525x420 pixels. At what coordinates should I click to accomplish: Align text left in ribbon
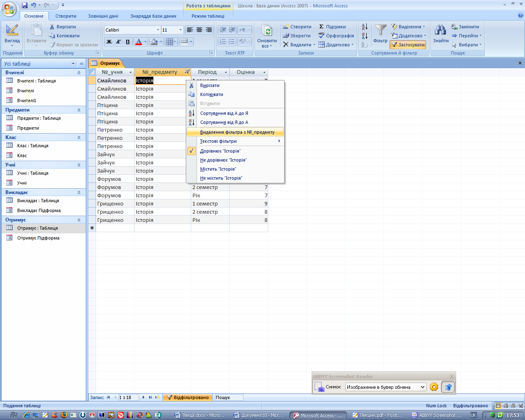tap(189, 30)
